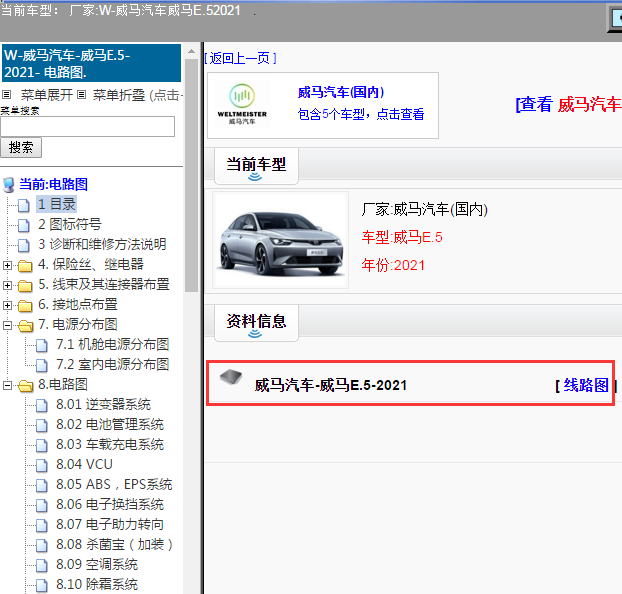The image size is (622, 594).
Task: Click the page icon beside 2 图标符号
Action: pos(24,225)
